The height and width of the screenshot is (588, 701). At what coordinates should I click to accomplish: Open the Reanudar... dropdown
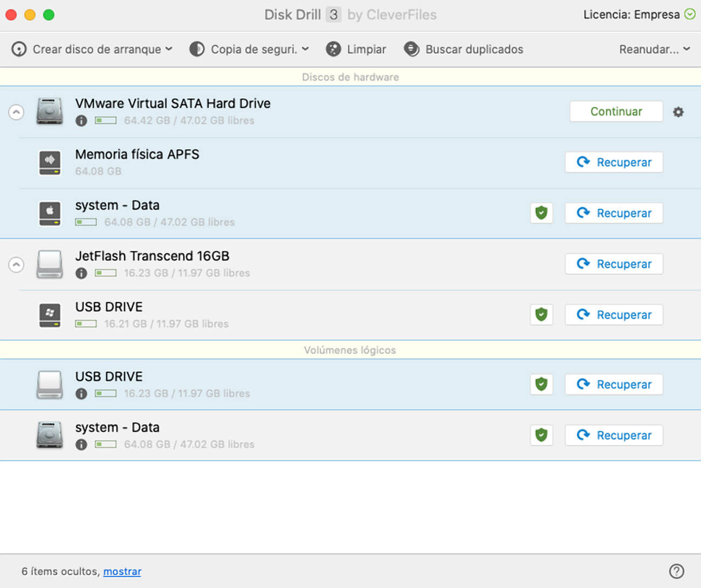pos(654,49)
